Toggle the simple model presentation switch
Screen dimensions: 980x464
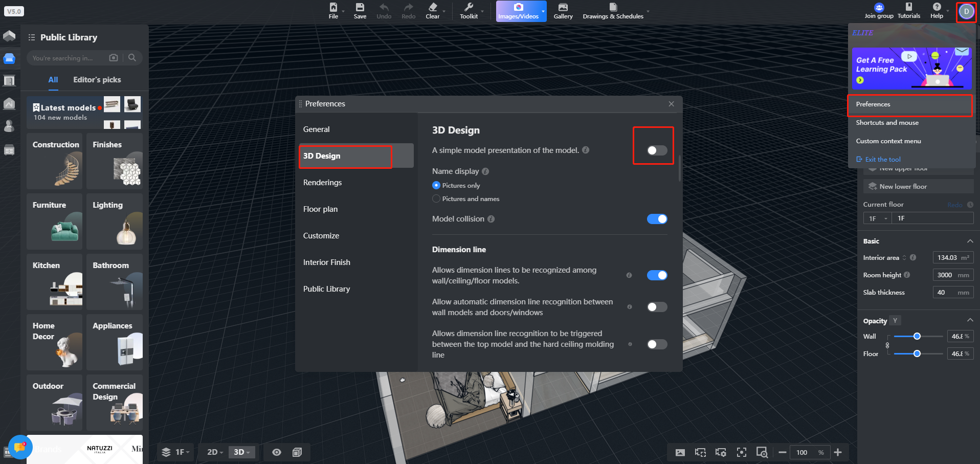click(x=657, y=150)
